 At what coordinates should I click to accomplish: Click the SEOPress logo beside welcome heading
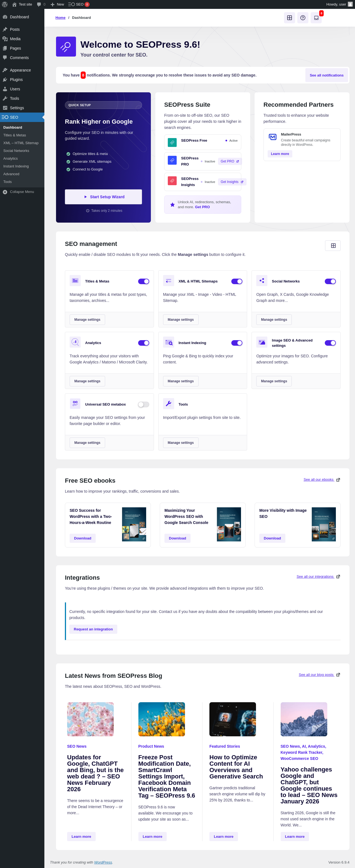click(x=66, y=47)
